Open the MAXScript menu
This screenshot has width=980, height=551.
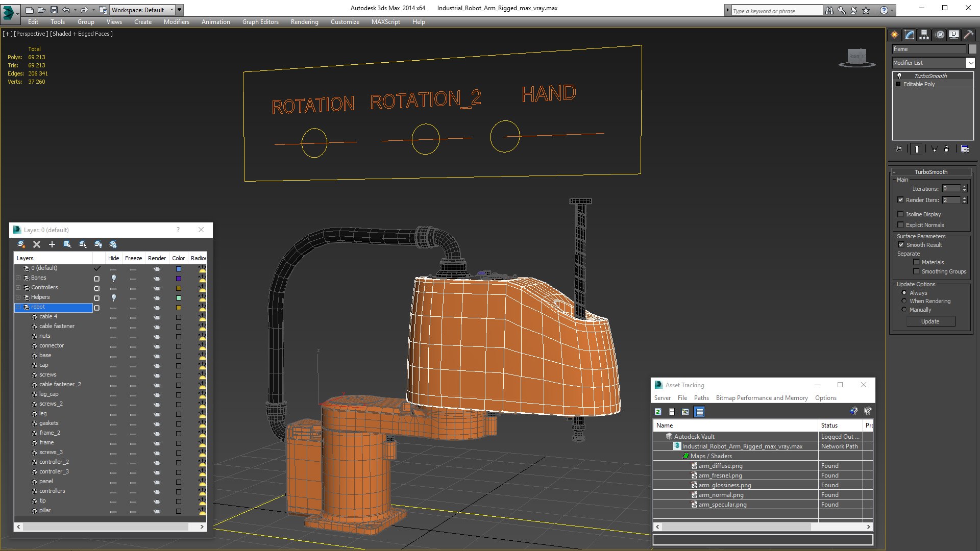(385, 22)
